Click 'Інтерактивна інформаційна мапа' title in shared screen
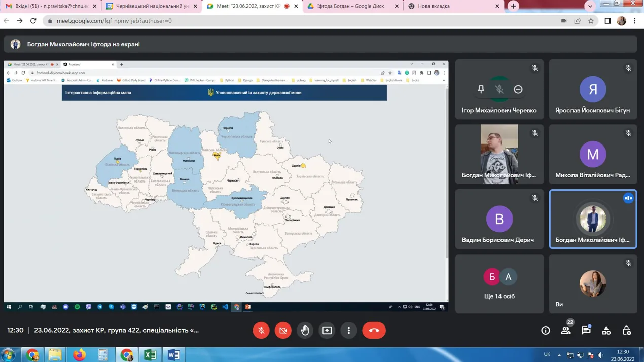The height and width of the screenshot is (362, 644). pyautogui.click(x=98, y=93)
